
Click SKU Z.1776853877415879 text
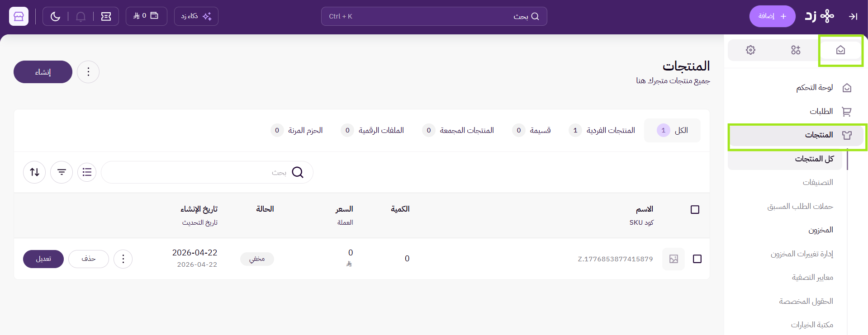[615, 259]
